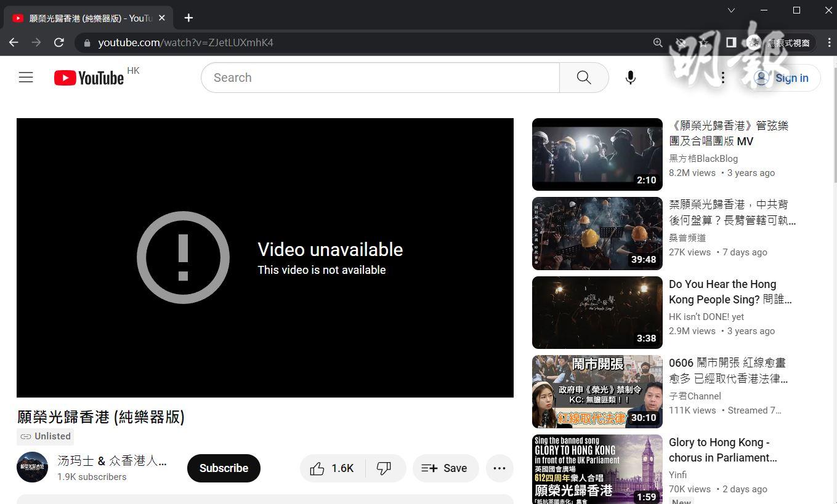Close the 願榮光歸香港 browser tab
This screenshot has height=504, width=837.
pos(162,18)
